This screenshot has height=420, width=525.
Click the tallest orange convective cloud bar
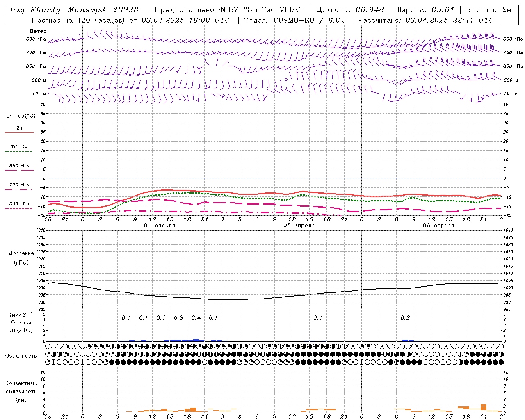pos(484,407)
